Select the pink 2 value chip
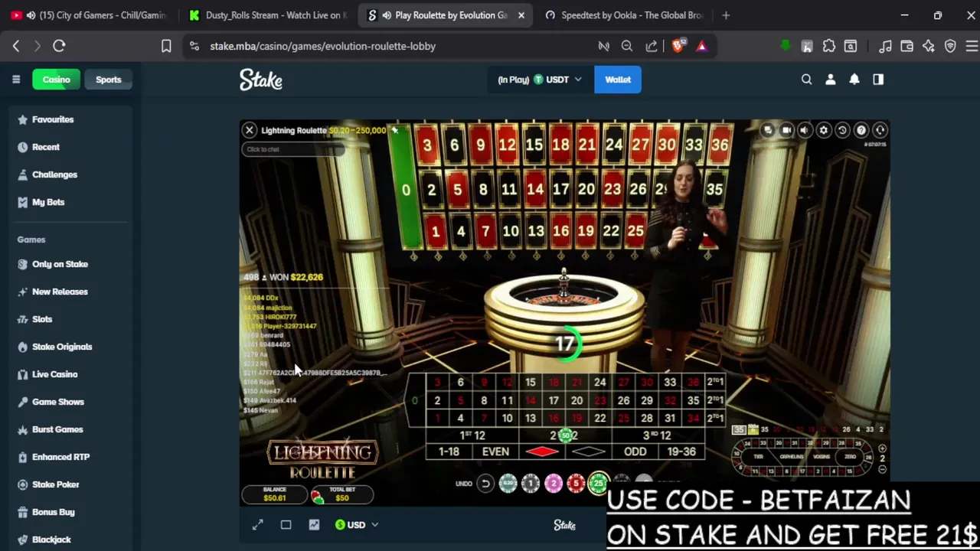 coord(554,484)
